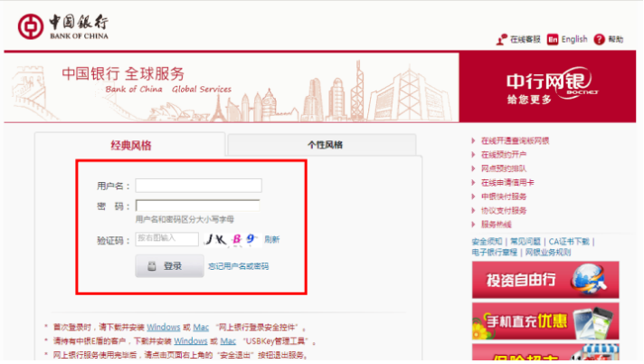Open 在线申请信用卡 link
644x364 pixels.
(507, 183)
